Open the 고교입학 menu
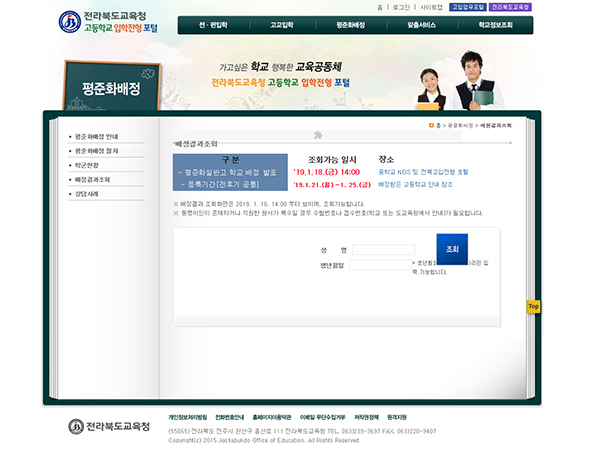 point(283,24)
